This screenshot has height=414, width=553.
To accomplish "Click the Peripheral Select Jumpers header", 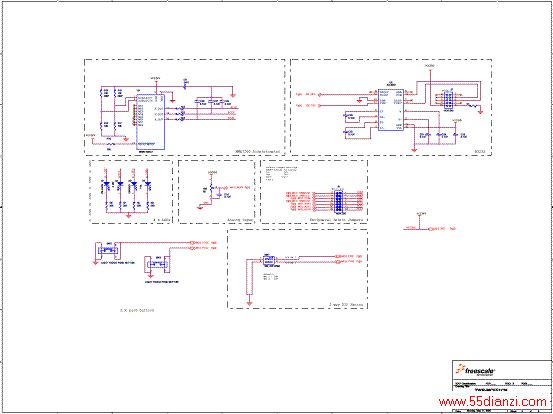I will [339, 201].
